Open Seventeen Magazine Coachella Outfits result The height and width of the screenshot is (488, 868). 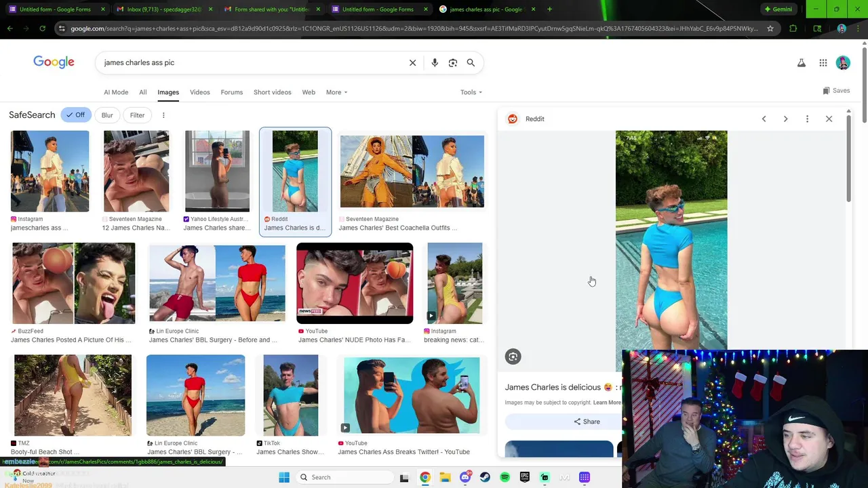pos(412,171)
